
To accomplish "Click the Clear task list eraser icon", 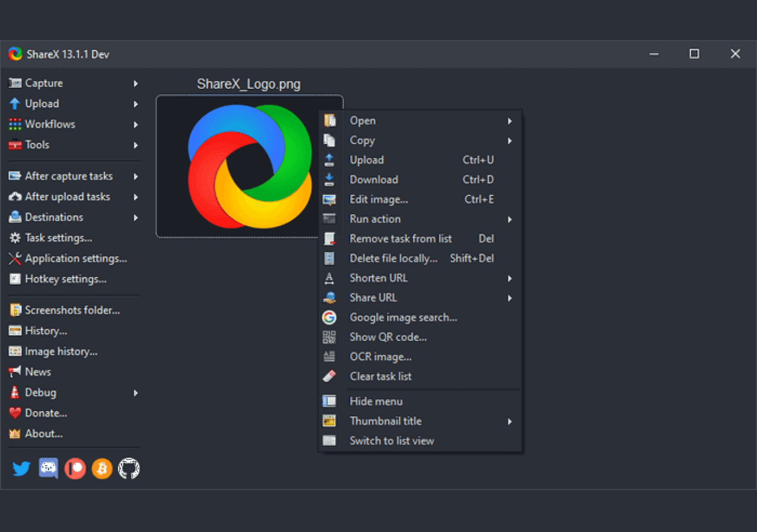I will pyautogui.click(x=329, y=376).
